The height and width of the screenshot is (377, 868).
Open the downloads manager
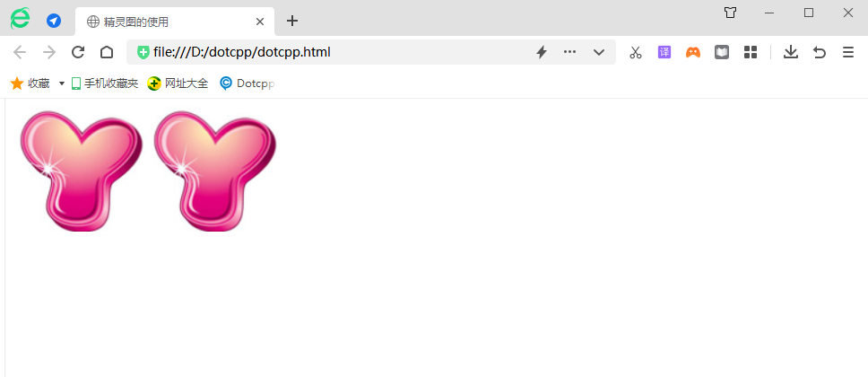[x=790, y=52]
